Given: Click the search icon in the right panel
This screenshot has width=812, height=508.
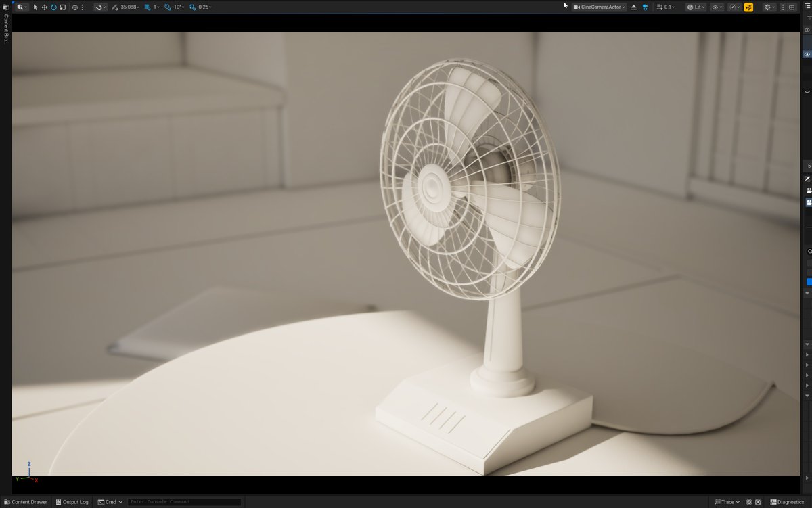Looking at the screenshot, I should [x=809, y=251].
